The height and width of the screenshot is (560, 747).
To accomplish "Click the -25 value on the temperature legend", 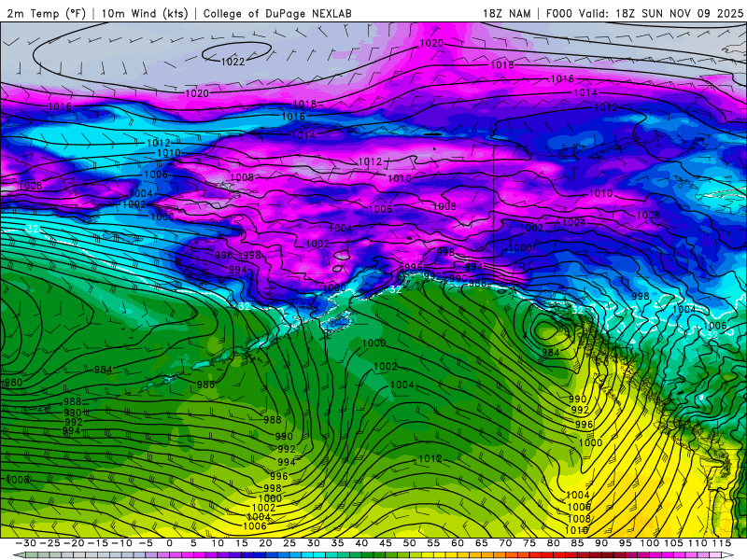I will pyautogui.click(x=49, y=543).
